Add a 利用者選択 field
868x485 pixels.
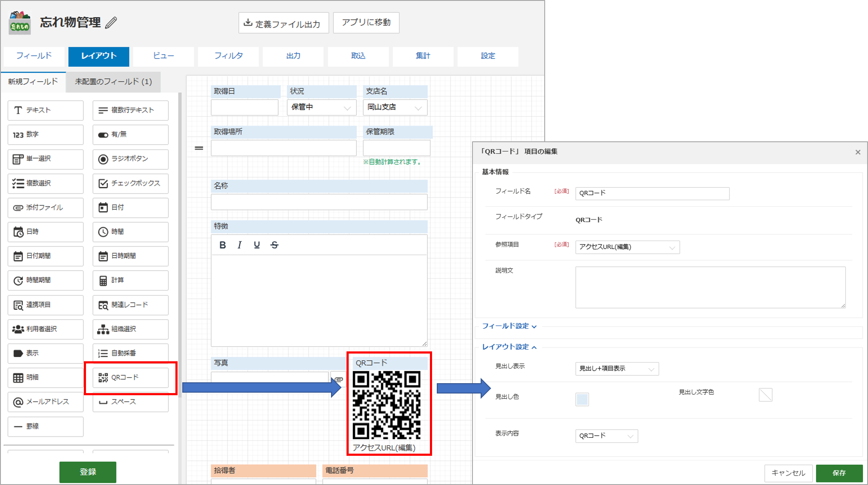click(x=46, y=329)
